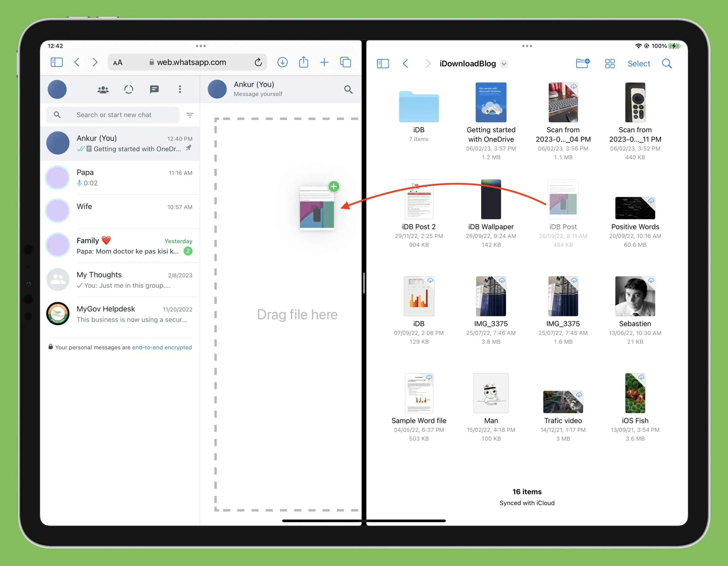Go forward in Safari
Viewport: 728px width, 566px height.
point(95,62)
